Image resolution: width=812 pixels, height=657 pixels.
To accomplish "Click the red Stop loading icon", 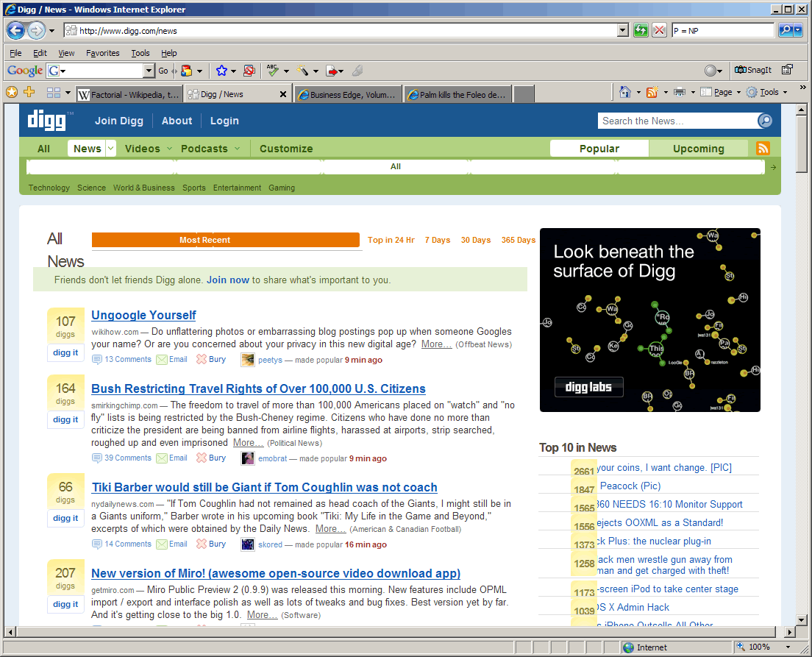I will 659,31.
